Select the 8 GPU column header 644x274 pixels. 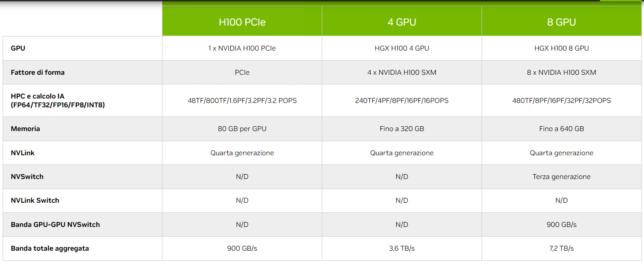click(562, 22)
